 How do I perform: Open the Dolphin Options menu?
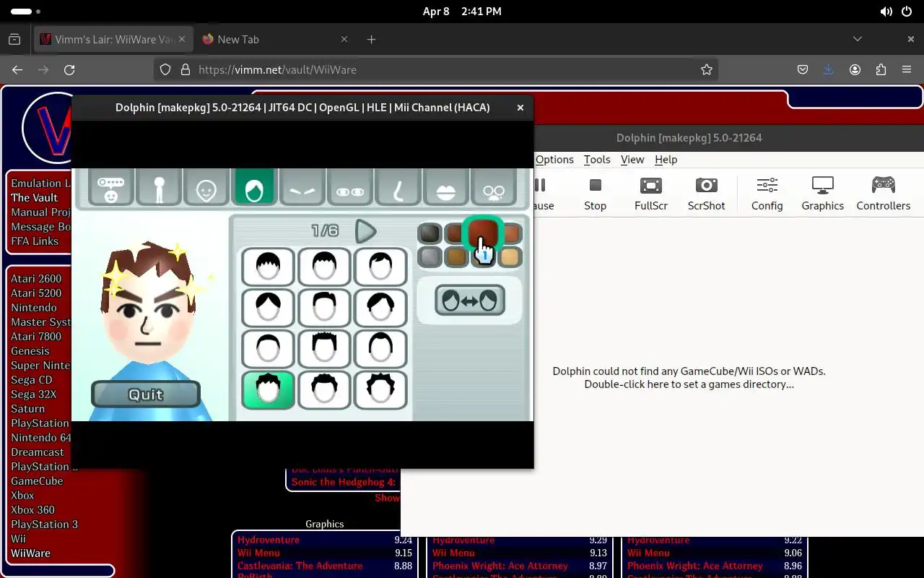coord(554,160)
